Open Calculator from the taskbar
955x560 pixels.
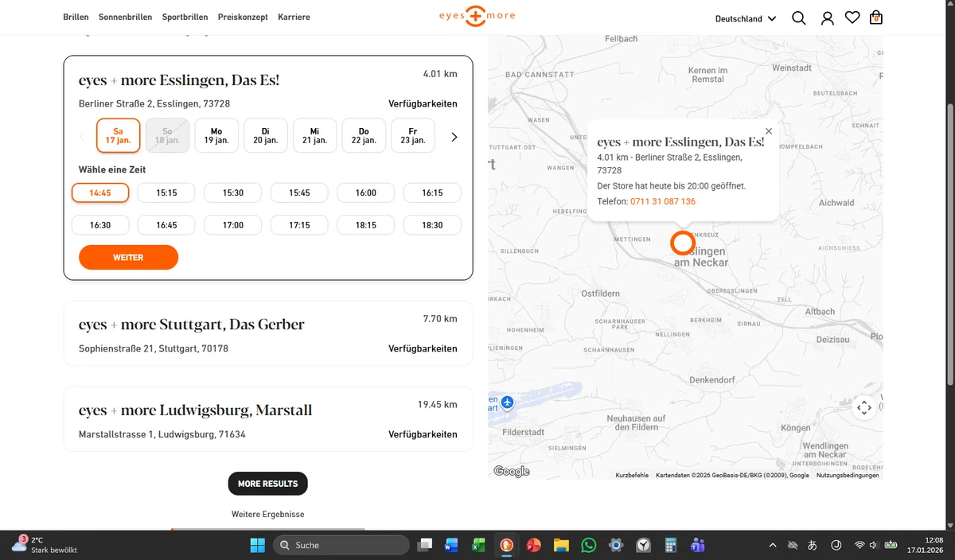pyautogui.click(x=671, y=545)
